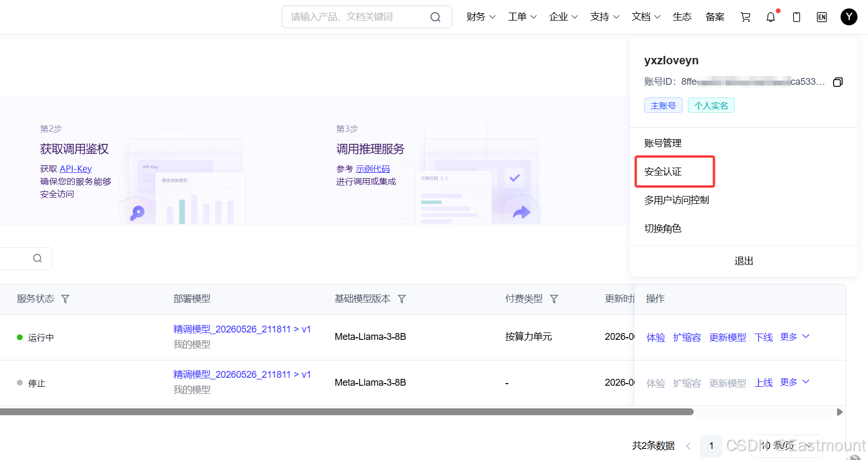
Task: Open the 生态 nav item
Action: pyautogui.click(x=682, y=17)
